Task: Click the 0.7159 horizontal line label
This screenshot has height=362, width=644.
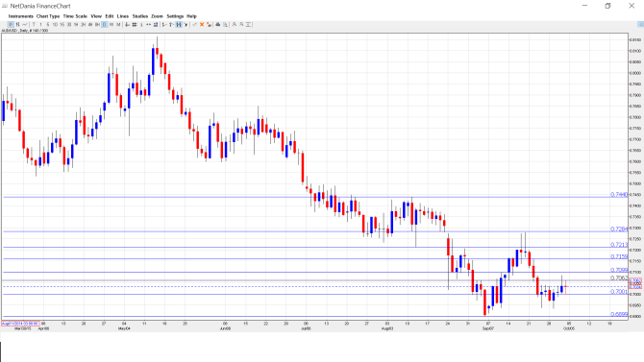Action: click(x=619, y=256)
